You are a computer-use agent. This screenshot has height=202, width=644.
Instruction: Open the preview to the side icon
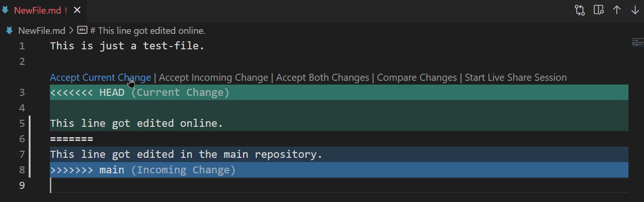tap(598, 10)
